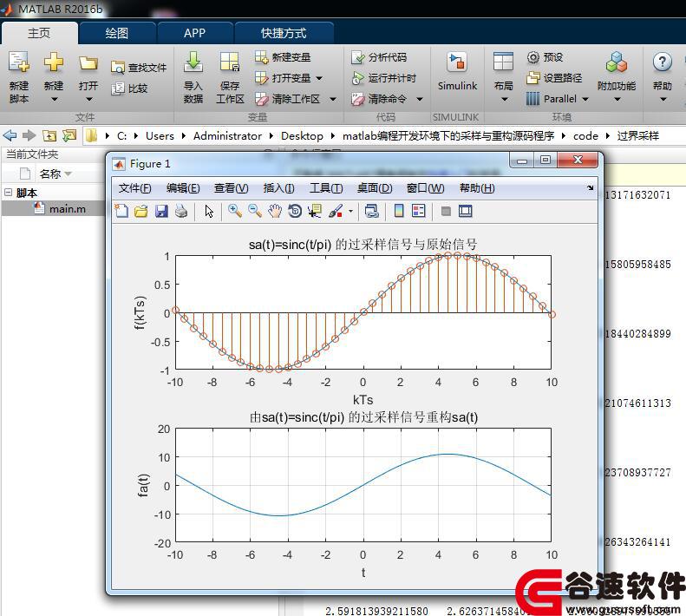Switch to the 绘图 tab

click(x=117, y=33)
